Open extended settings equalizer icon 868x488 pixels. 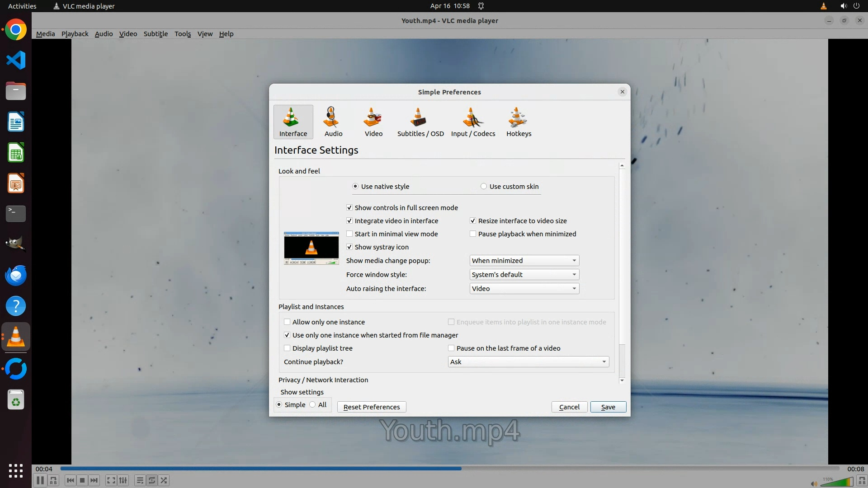123,480
